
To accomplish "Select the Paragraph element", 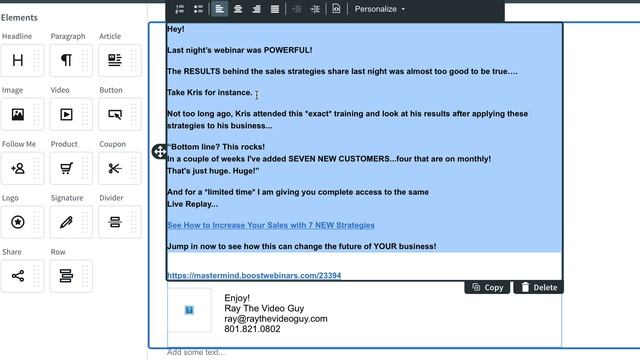I will pyautogui.click(x=71, y=60).
